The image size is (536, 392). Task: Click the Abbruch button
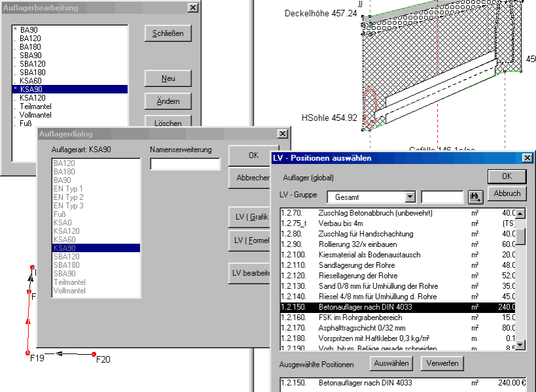(x=507, y=193)
